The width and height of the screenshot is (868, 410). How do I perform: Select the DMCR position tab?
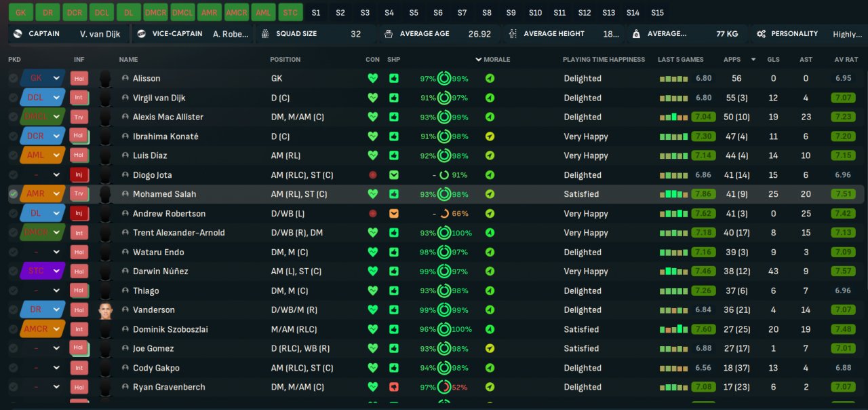click(155, 12)
